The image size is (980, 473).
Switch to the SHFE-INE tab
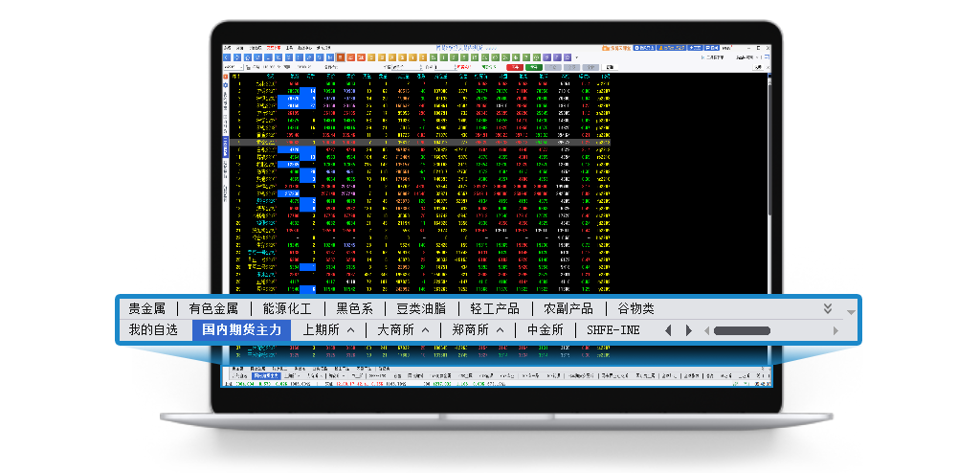point(613,330)
